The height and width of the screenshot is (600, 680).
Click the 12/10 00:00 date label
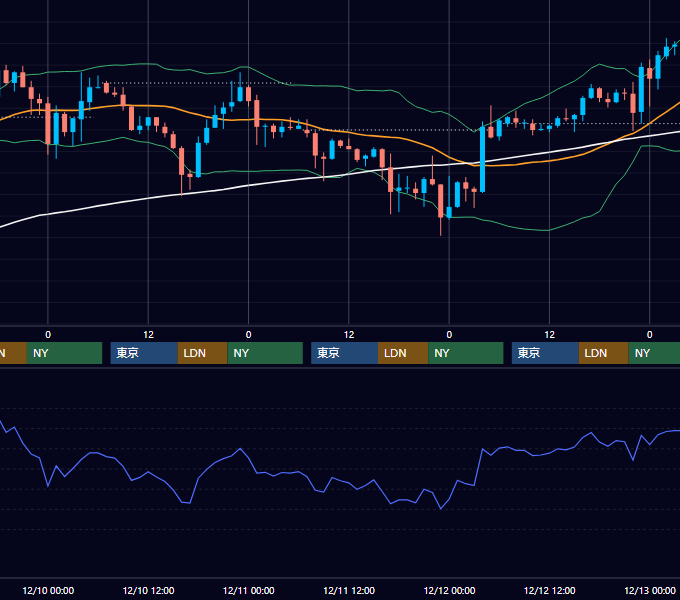pyautogui.click(x=48, y=590)
